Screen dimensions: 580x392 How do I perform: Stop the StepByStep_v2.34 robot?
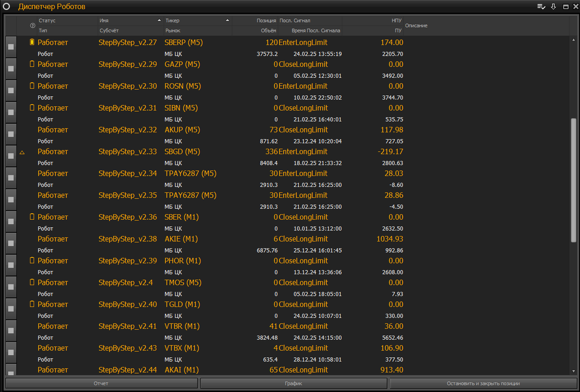point(11,178)
